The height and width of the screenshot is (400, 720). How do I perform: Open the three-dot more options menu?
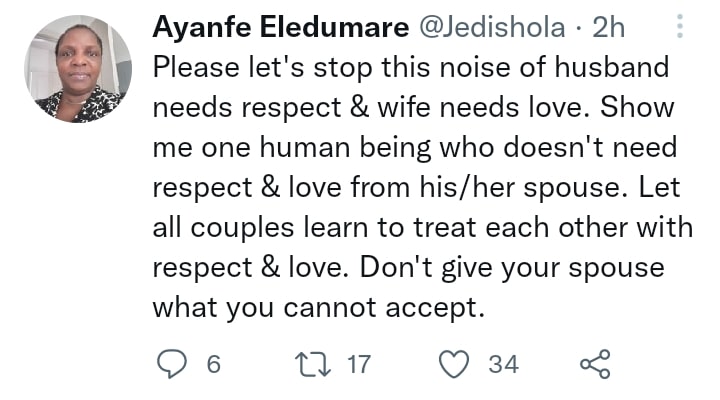pyautogui.click(x=680, y=26)
